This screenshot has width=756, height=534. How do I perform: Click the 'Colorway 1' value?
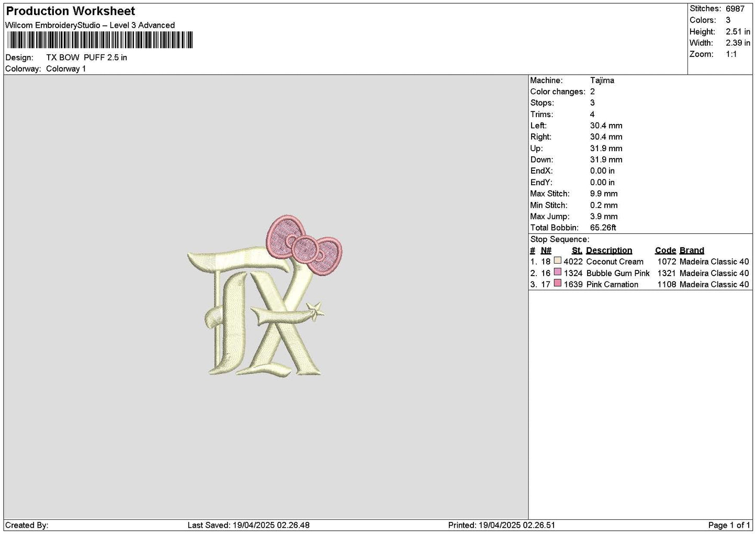(66, 69)
